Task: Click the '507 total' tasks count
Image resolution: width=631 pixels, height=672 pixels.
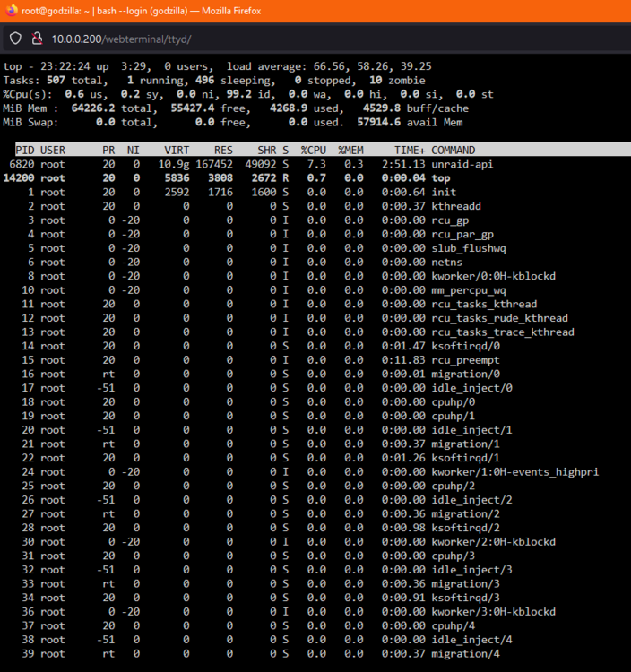Action: (74, 80)
